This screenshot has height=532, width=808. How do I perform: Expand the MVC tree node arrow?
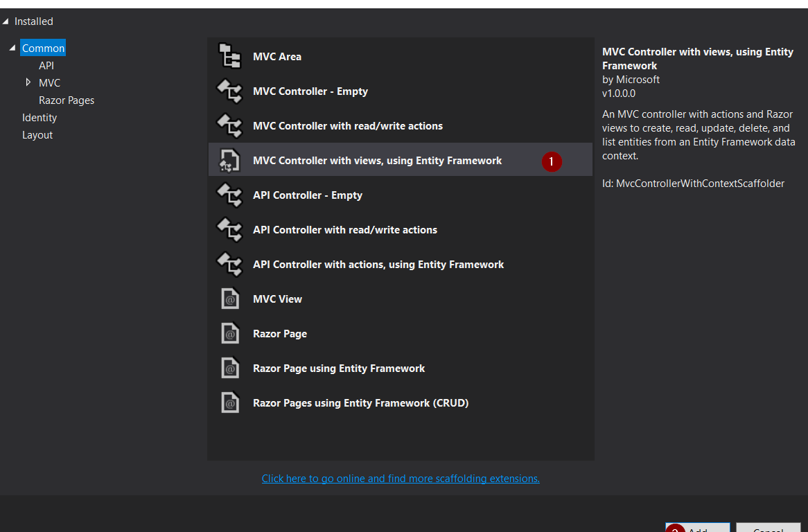click(28, 82)
